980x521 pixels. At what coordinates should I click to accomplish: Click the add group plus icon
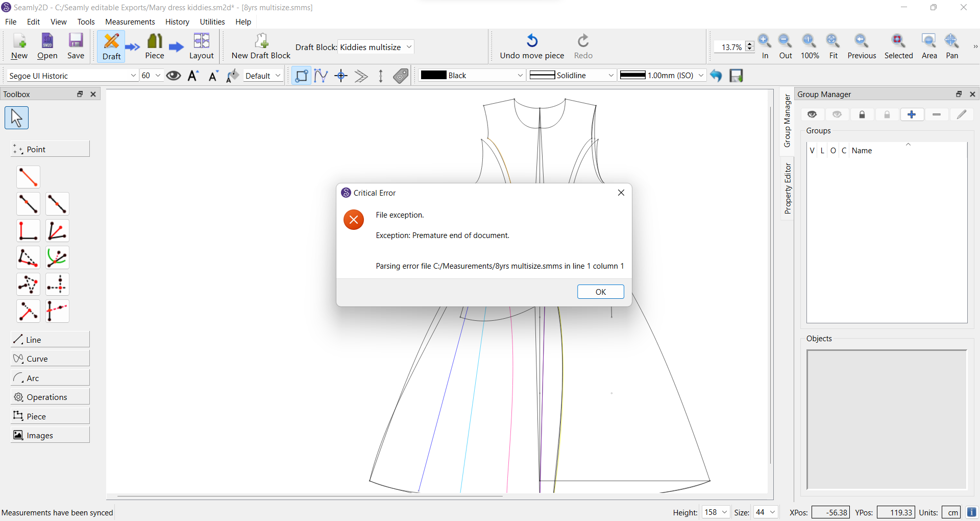point(912,114)
